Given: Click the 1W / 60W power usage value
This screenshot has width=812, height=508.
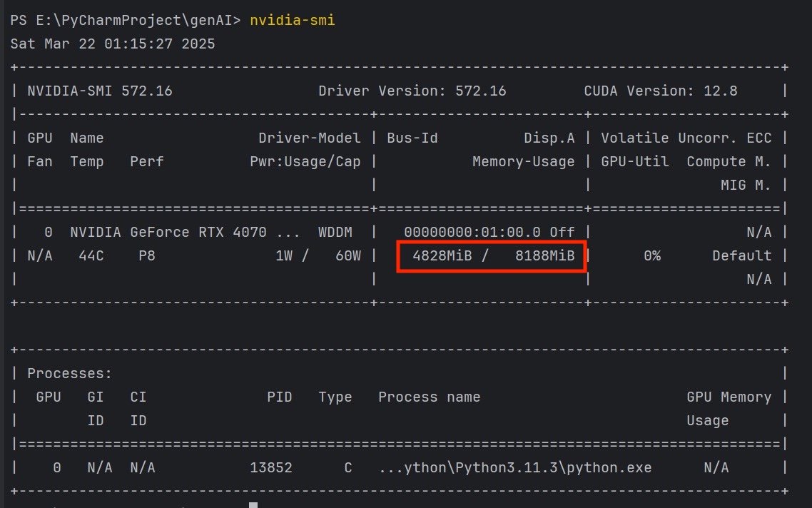Looking at the screenshot, I should coord(318,255).
